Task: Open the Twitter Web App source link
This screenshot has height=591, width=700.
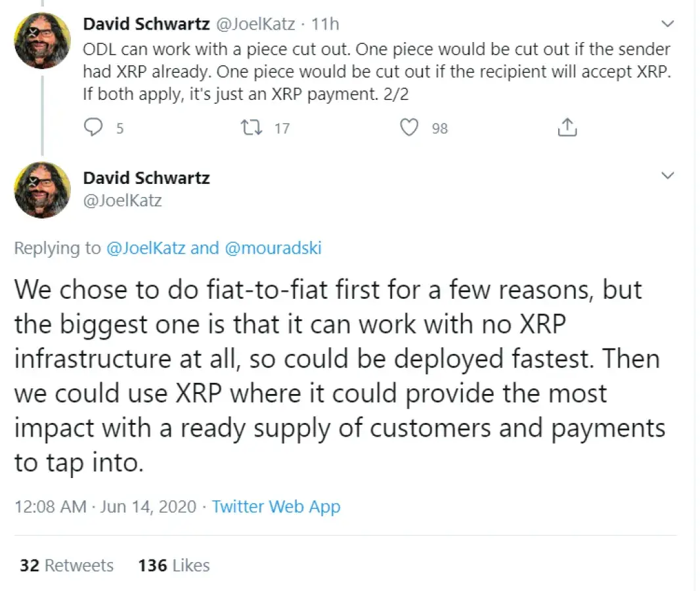Action: click(276, 506)
